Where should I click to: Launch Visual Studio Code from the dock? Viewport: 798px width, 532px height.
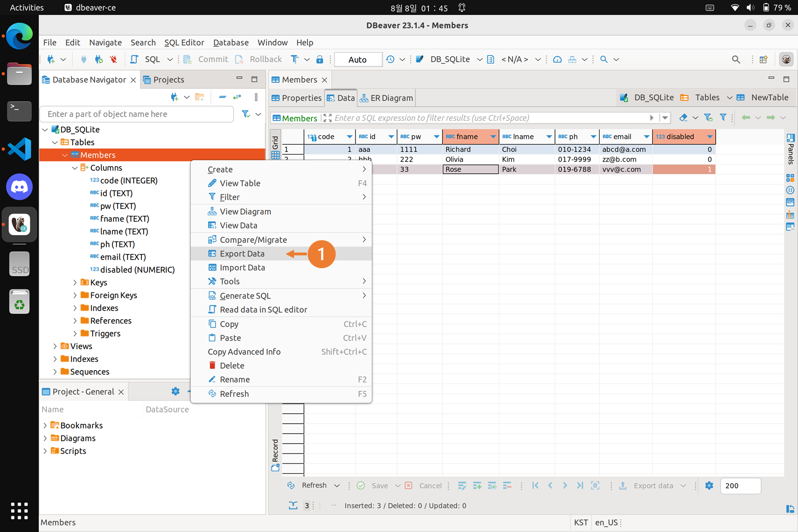pyautogui.click(x=19, y=149)
